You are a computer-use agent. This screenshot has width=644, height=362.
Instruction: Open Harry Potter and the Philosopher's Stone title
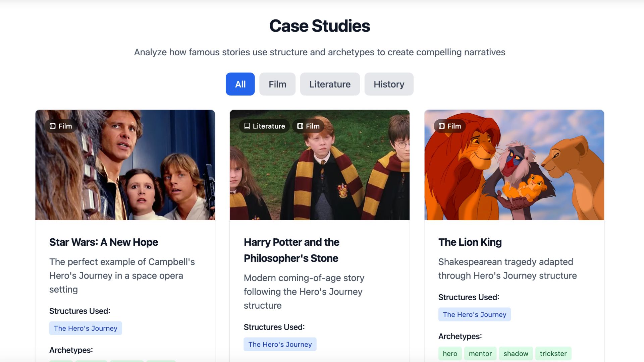(x=291, y=250)
